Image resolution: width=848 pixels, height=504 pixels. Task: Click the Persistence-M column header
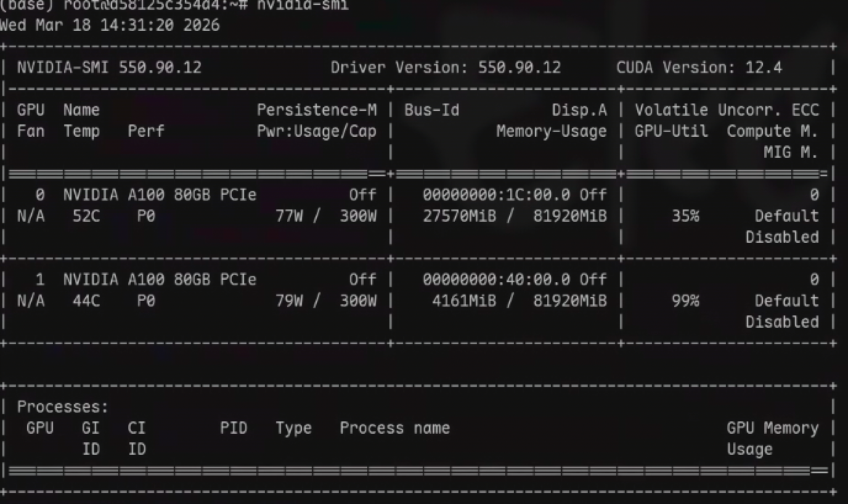pyautogui.click(x=316, y=110)
